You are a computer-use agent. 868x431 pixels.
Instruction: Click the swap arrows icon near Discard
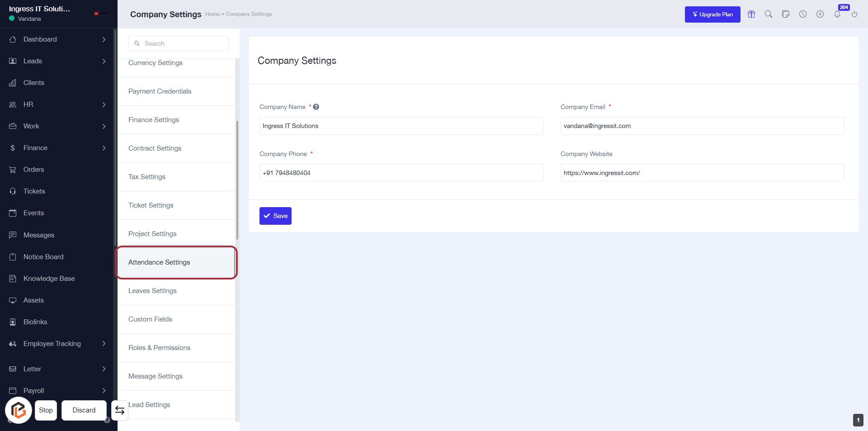[120, 410]
